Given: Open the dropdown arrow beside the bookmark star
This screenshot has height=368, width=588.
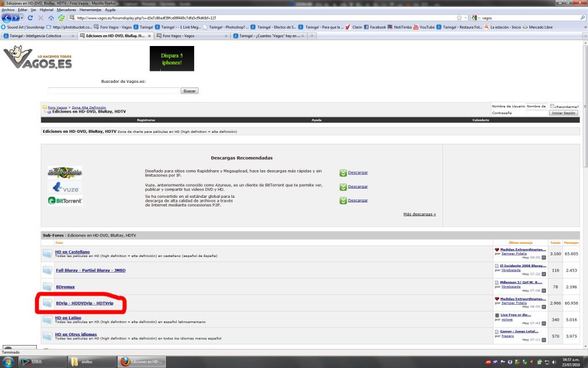Looking at the screenshot, I should click(x=466, y=18).
